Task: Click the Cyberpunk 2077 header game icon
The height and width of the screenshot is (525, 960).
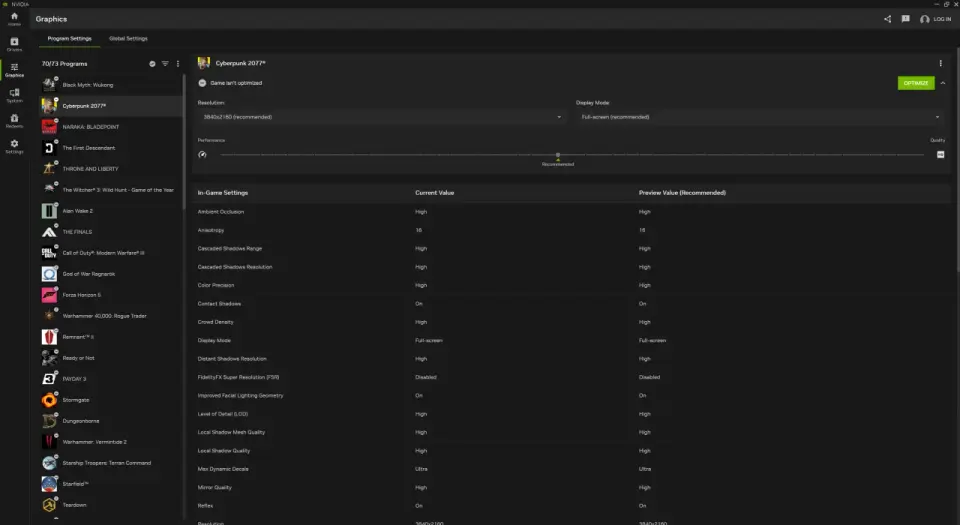Action: 204,63
